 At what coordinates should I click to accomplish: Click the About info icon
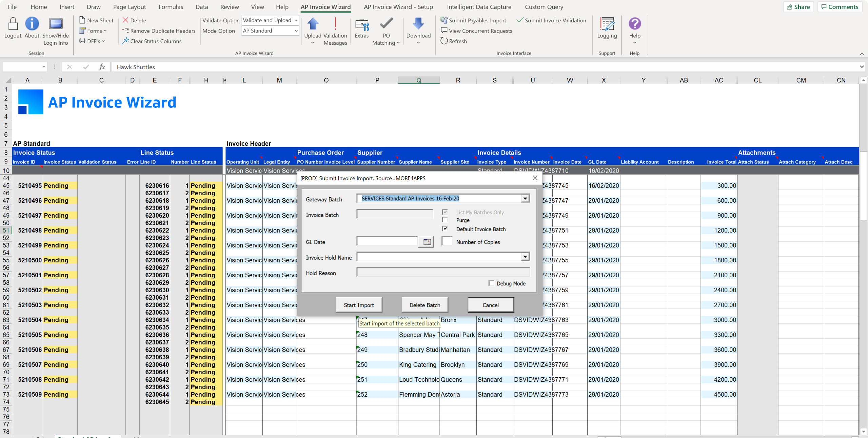[32, 24]
